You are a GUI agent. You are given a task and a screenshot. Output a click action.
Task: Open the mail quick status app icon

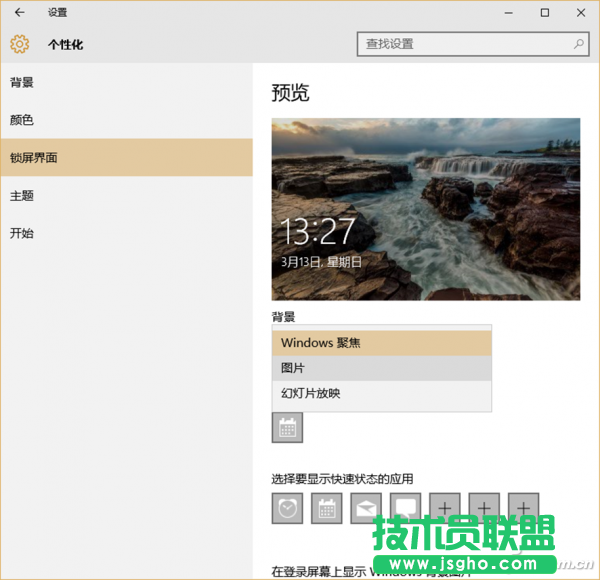point(366,508)
